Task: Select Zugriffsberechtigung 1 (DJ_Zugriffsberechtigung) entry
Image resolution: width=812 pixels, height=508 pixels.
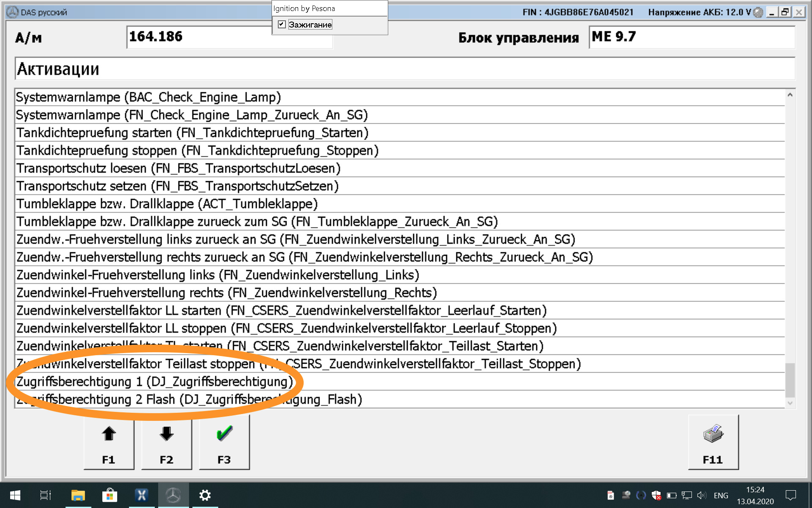Action: [x=155, y=382]
